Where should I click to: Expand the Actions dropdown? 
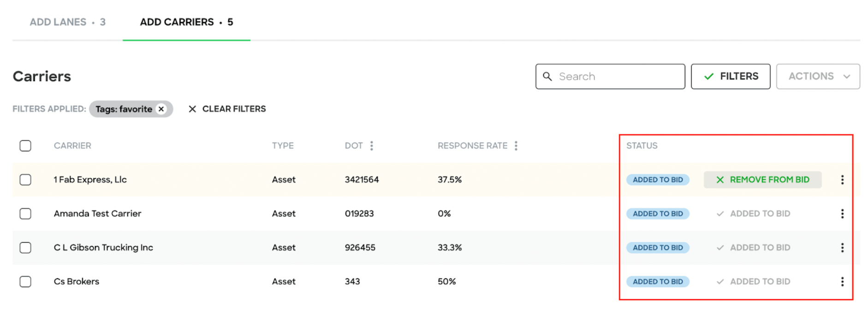[818, 76]
